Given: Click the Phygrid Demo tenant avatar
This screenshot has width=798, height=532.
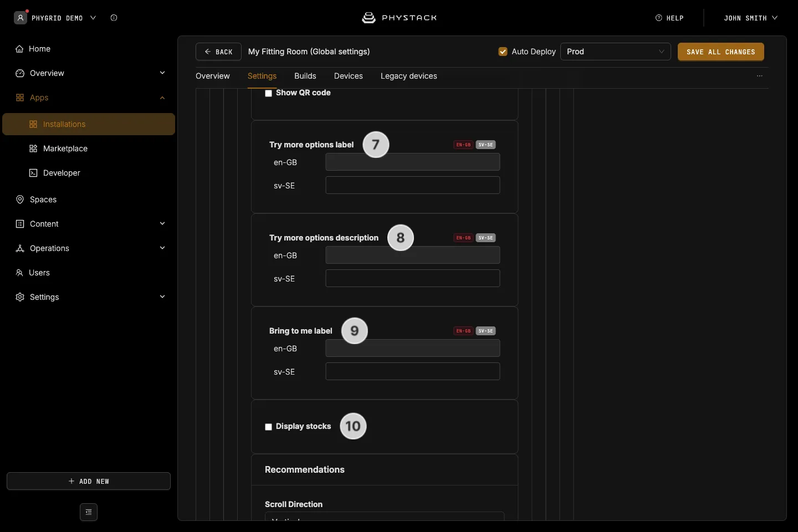Looking at the screenshot, I should (21, 18).
